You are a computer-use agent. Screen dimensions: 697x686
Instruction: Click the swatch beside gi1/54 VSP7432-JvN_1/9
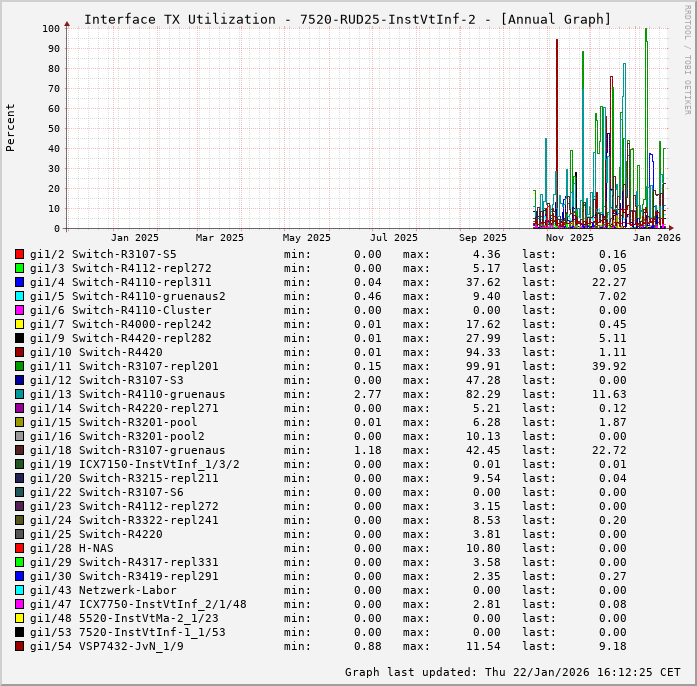click(19, 646)
